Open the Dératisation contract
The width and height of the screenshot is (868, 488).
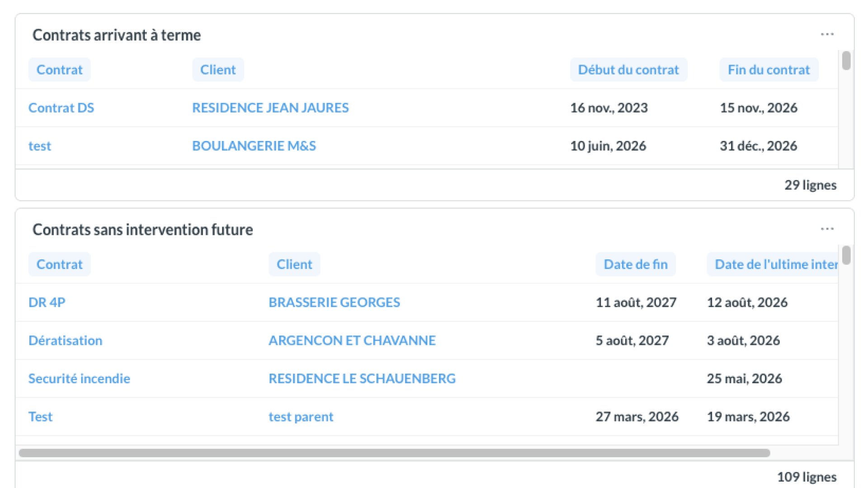[x=66, y=340]
